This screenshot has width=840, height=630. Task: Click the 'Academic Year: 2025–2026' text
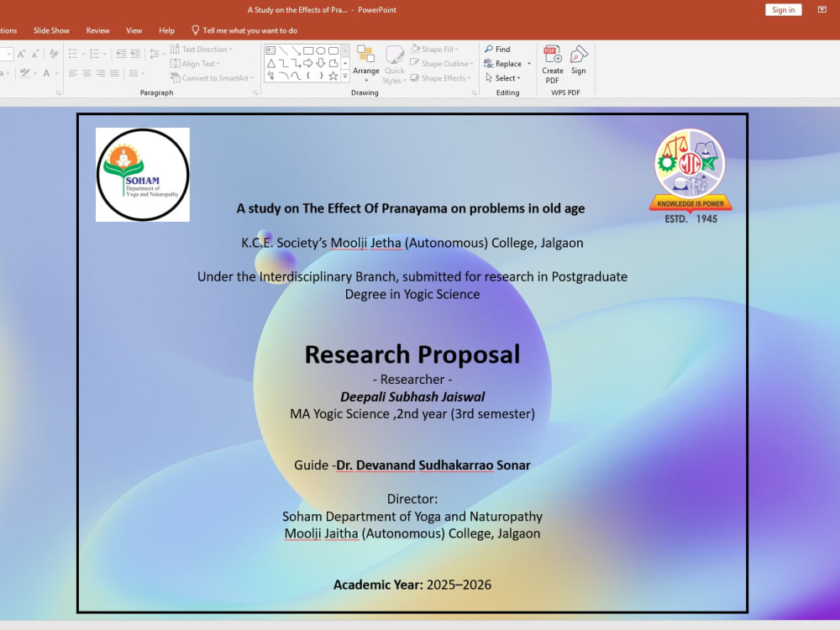412,585
